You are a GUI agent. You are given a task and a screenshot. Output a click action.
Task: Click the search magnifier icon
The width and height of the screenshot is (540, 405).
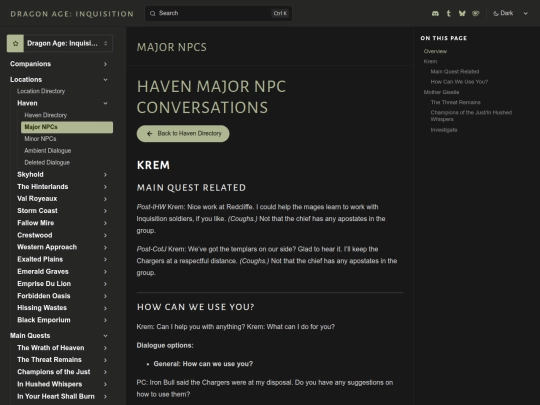pyautogui.click(x=153, y=13)
